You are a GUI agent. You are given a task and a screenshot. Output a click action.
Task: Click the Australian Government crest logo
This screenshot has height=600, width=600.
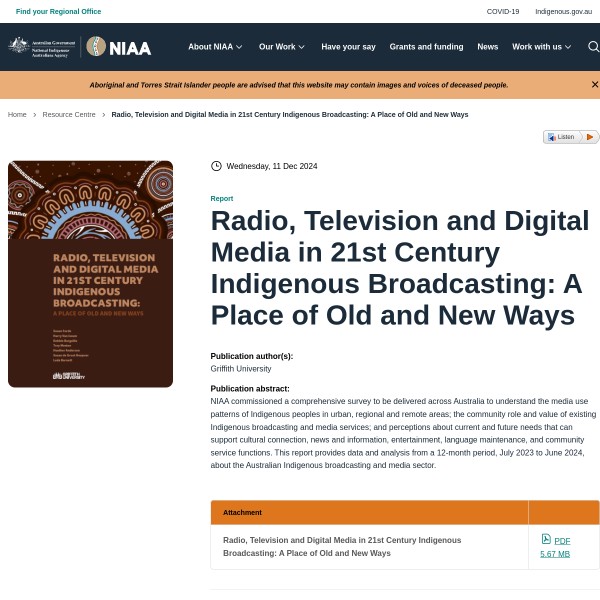point(42,46)
